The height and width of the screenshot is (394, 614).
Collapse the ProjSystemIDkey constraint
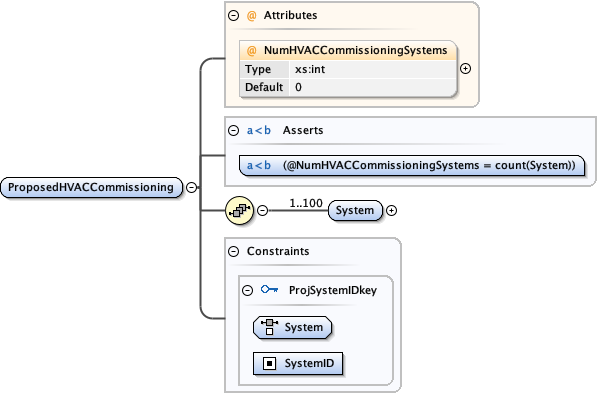click(x=247, y=290)
